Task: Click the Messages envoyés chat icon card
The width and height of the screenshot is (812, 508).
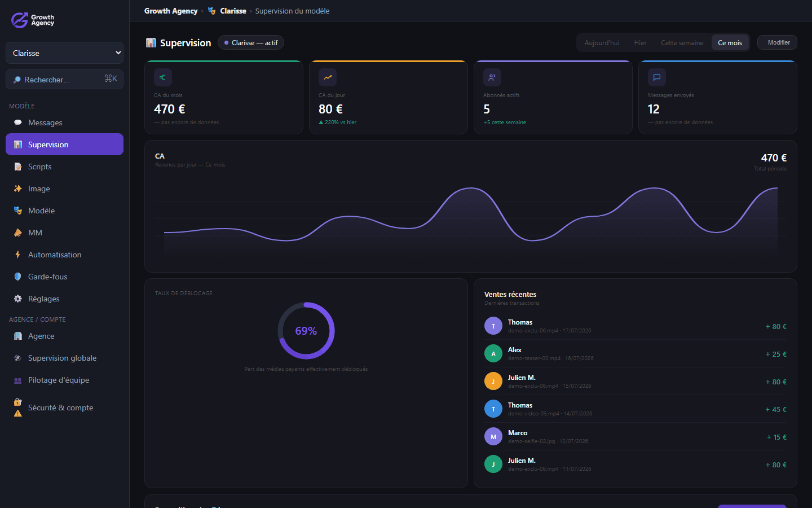Action: click(657, 77)
